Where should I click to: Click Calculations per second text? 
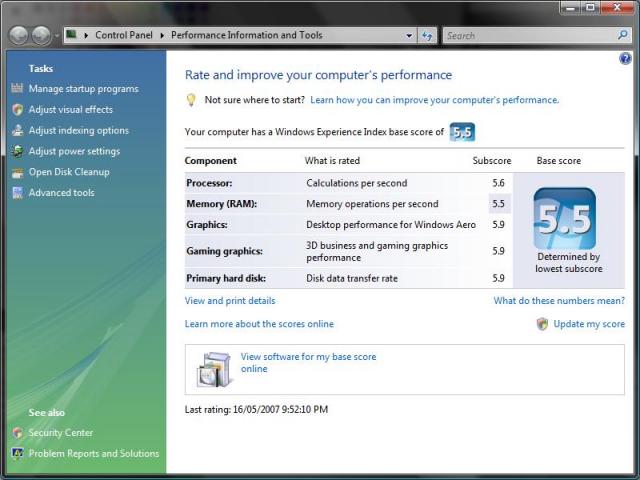click(x=357, y=183)
